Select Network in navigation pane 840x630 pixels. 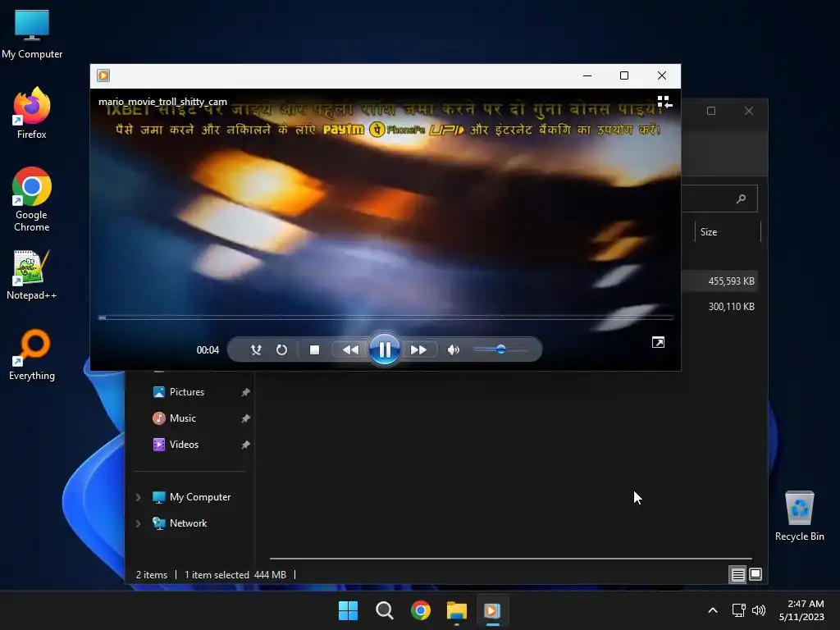[x=188, y=523]
